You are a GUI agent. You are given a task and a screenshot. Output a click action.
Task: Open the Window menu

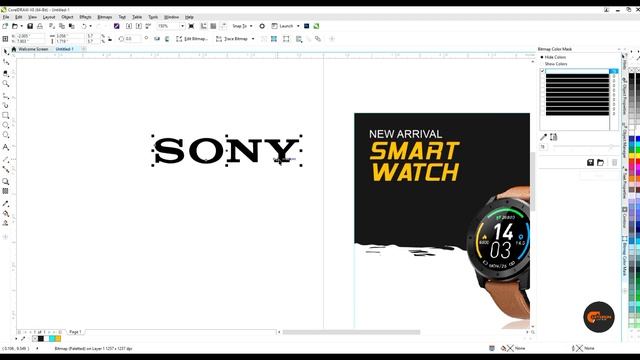pyautogui.click(x=171, y=17)
